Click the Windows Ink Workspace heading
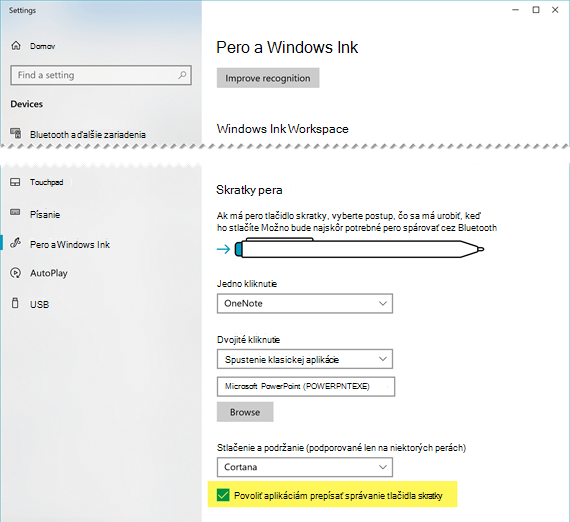 pyautogui.click(x=282, y=129)
